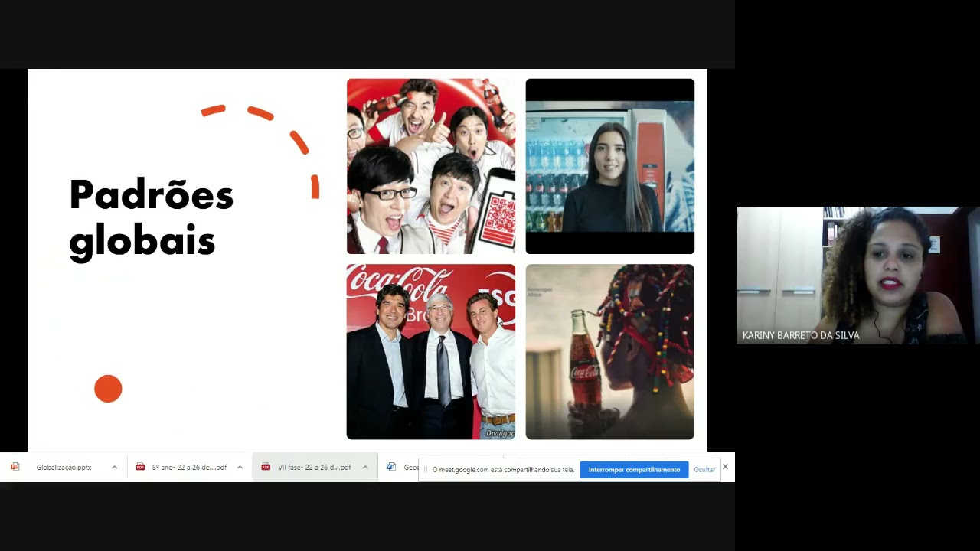Close the downloads bar
Image resolution: width=980 pixels, height=551 pixels.
pyautogui.click(x=725, y=467)
